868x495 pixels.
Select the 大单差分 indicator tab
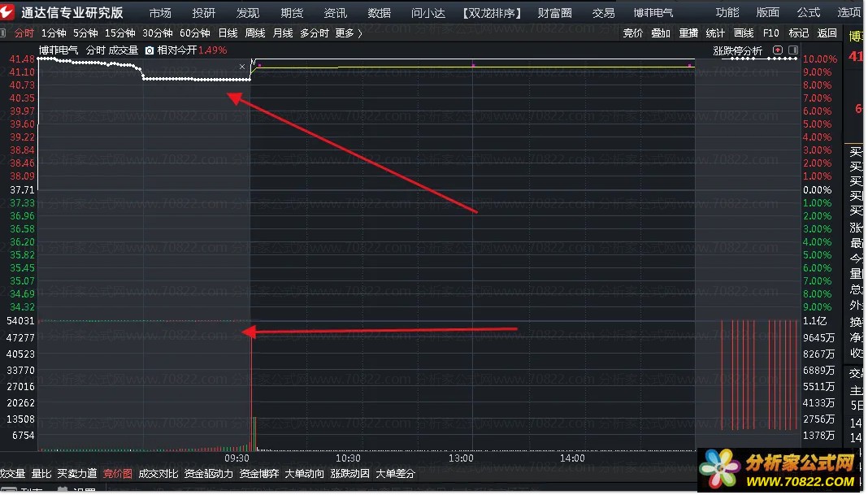coord(395,474)
